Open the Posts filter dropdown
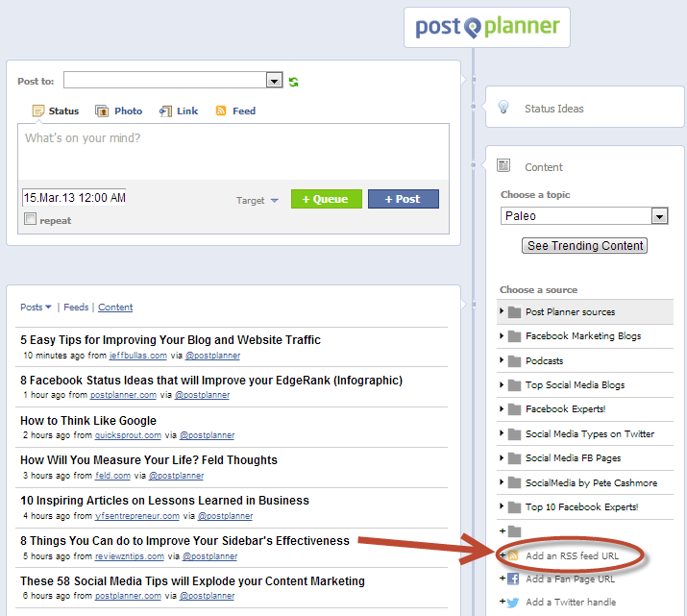687x616 pixels. 36,308
